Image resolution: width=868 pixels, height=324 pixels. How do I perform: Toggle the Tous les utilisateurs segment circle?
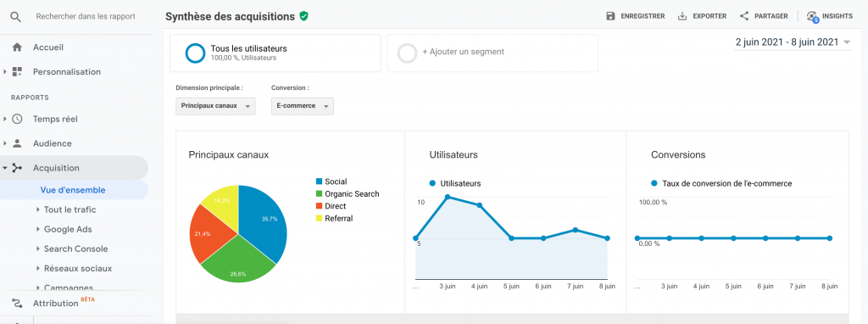(x=195, y=53)
